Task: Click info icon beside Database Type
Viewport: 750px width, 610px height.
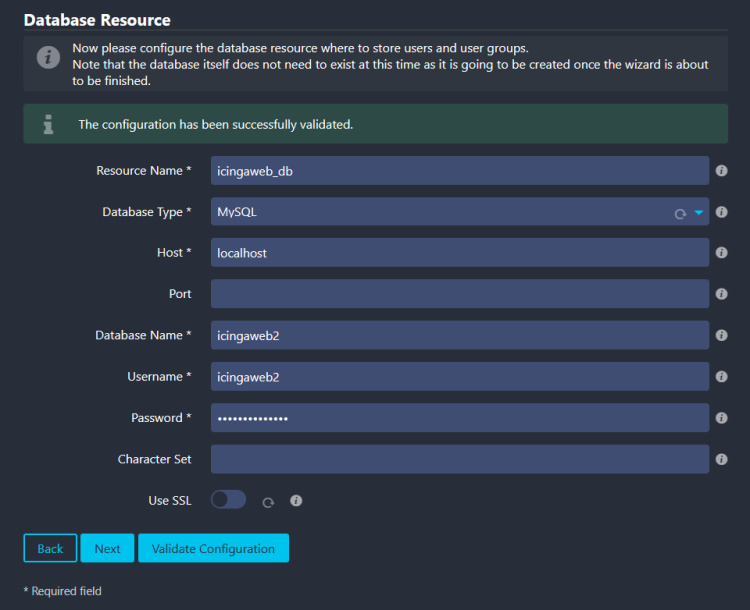Action: pos(722,212)
